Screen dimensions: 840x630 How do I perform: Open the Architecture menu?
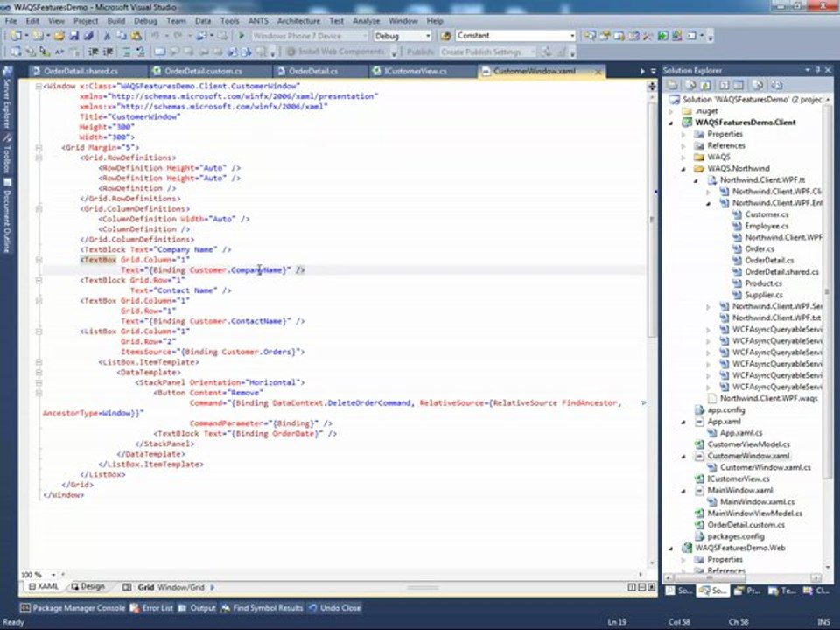[298, 21]
